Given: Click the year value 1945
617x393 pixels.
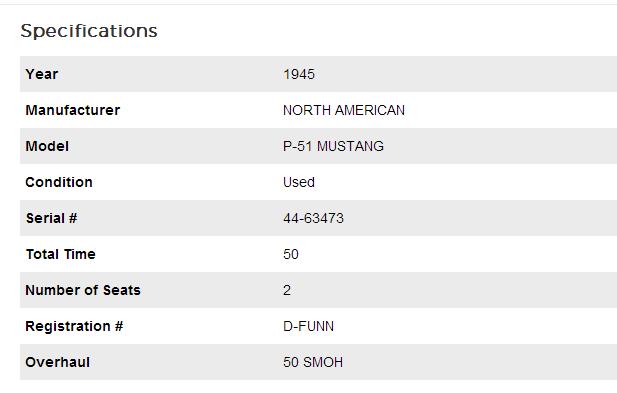Looking at the screenshot, I should point(299,74).
